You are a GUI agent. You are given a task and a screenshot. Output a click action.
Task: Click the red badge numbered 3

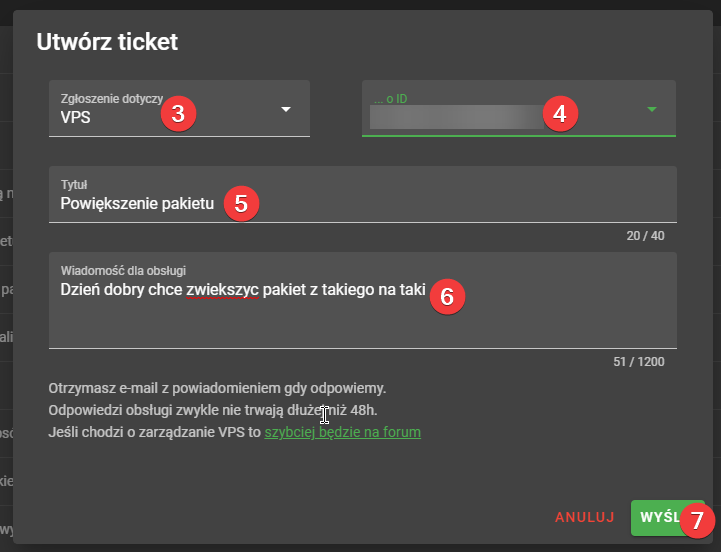click(x=178, y=113)
